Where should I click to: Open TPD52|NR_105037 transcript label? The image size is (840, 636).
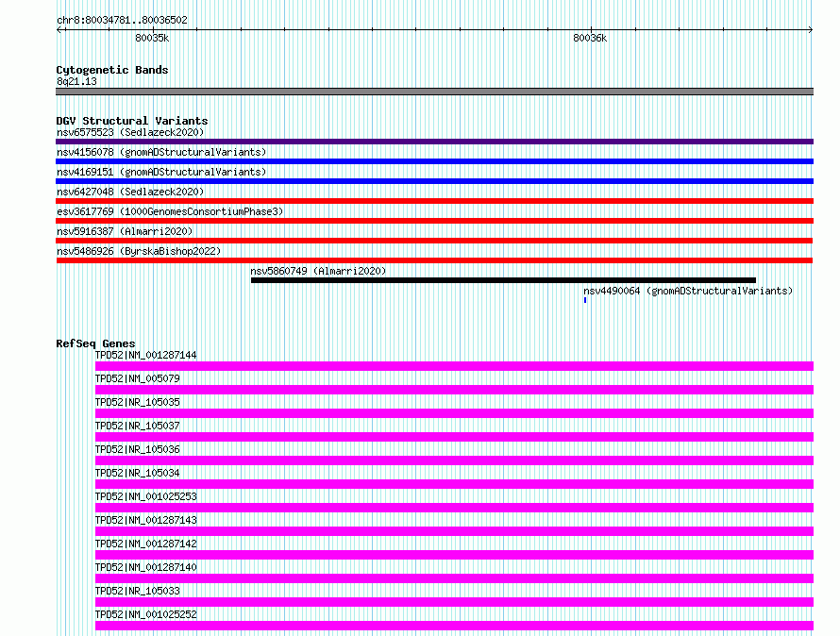click(x=138, y=426)
